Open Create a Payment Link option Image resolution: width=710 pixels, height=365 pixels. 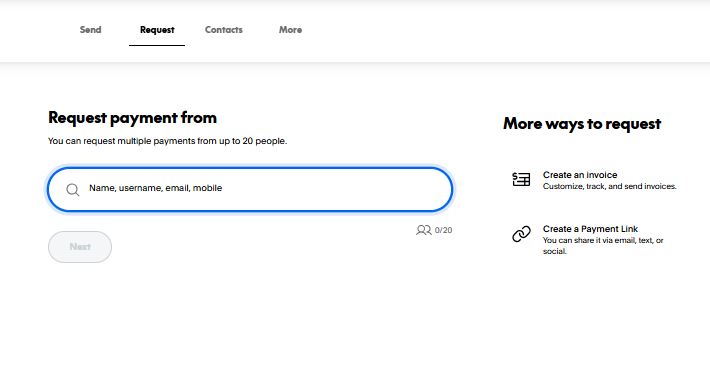point(590,229)
